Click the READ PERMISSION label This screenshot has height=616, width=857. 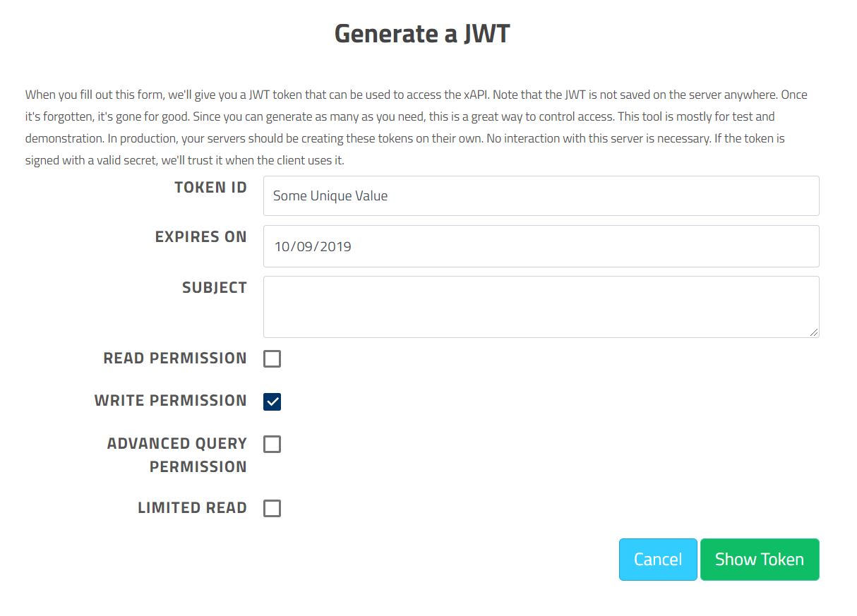coord(175,358)
